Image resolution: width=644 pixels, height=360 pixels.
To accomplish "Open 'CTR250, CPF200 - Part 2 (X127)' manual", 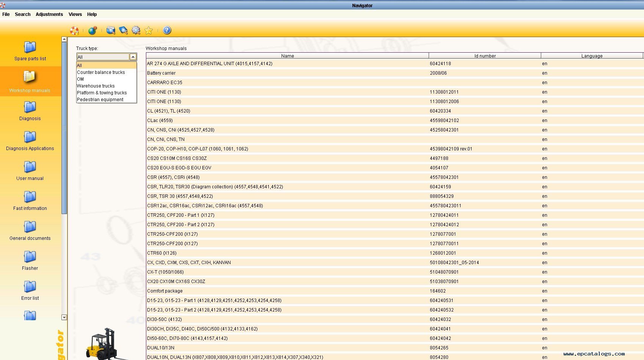I will point(395,225).
